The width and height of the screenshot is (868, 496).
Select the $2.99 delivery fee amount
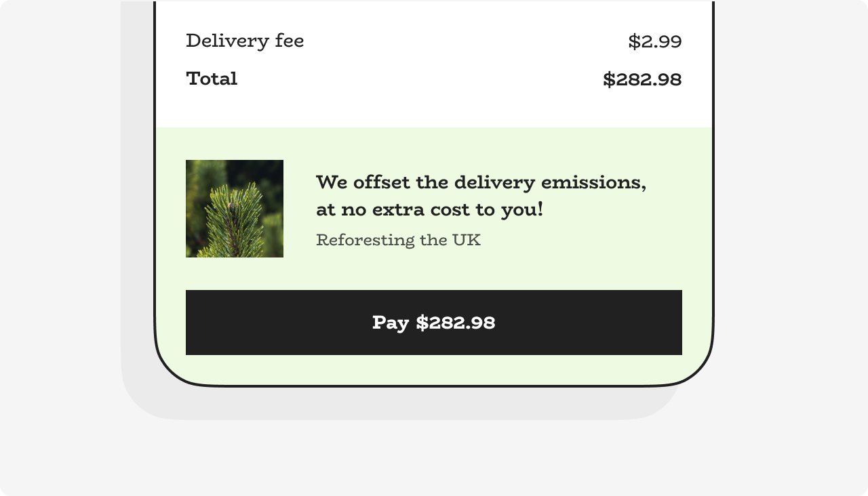[656, 41]
